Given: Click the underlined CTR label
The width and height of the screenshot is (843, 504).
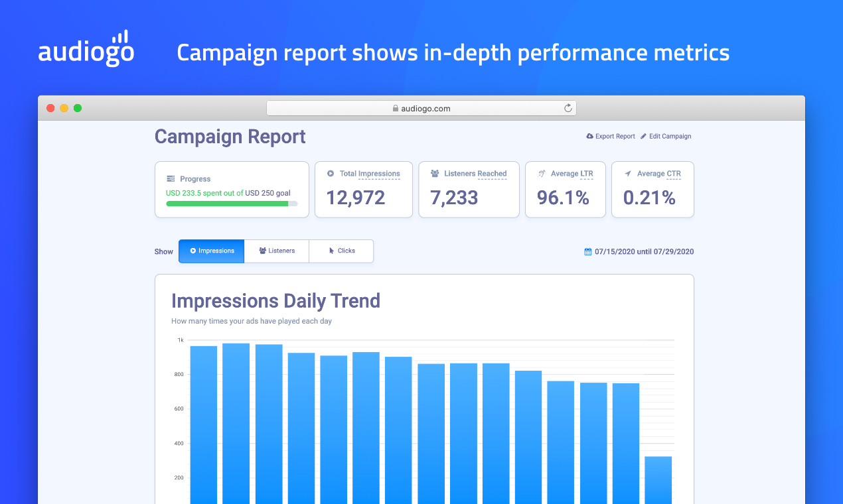Looking at the screenshot, I should tap(674, 174).
